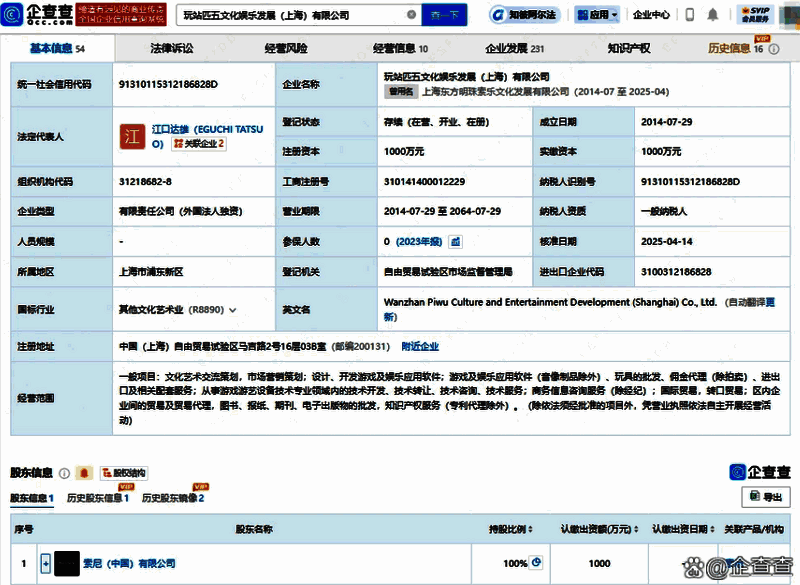This screenshot has width=800, height=585.
Task: Click the blue search button
Action: [x=444, y=15]
